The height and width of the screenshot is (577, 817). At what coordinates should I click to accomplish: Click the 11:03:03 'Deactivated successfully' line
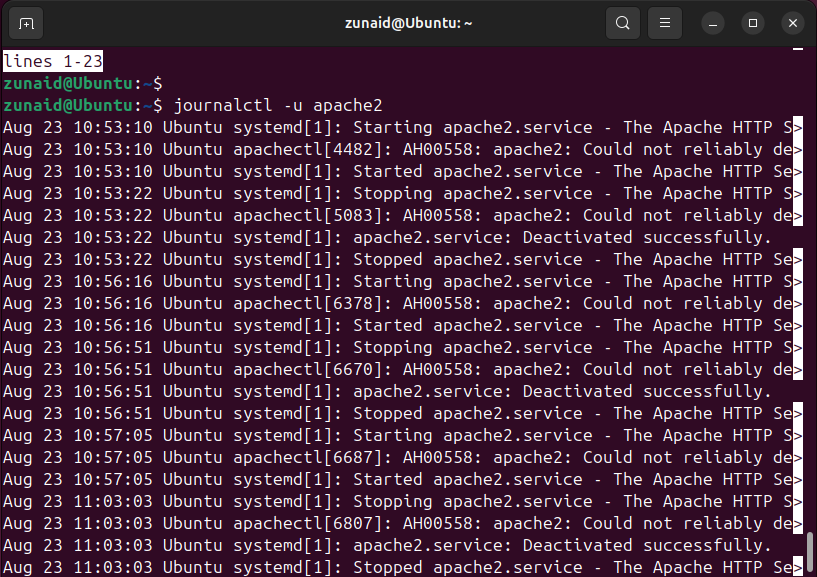coord(387,546)
